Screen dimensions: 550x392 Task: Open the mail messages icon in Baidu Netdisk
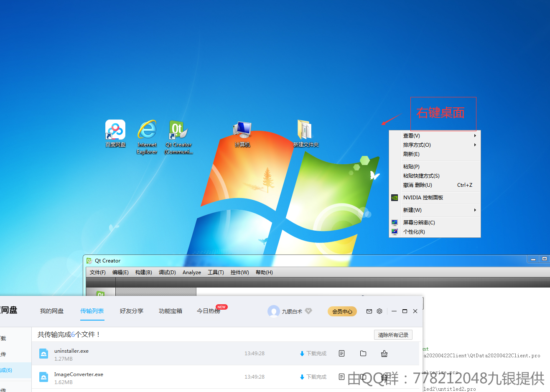click(369, 311)
